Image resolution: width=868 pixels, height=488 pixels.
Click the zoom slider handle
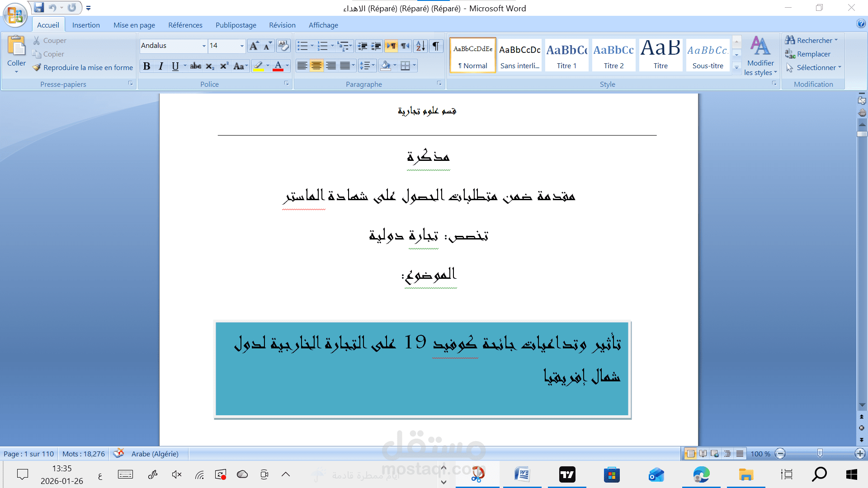(820, 453)
